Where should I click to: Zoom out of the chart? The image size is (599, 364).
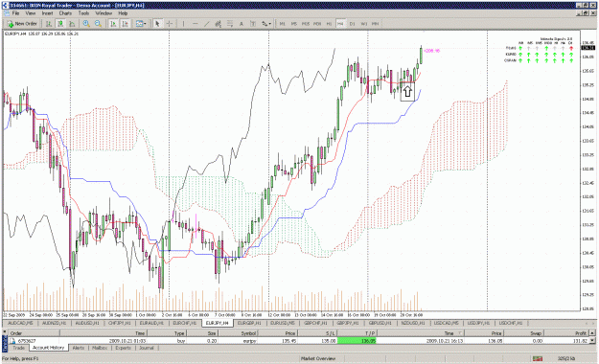tap(98, 24)
